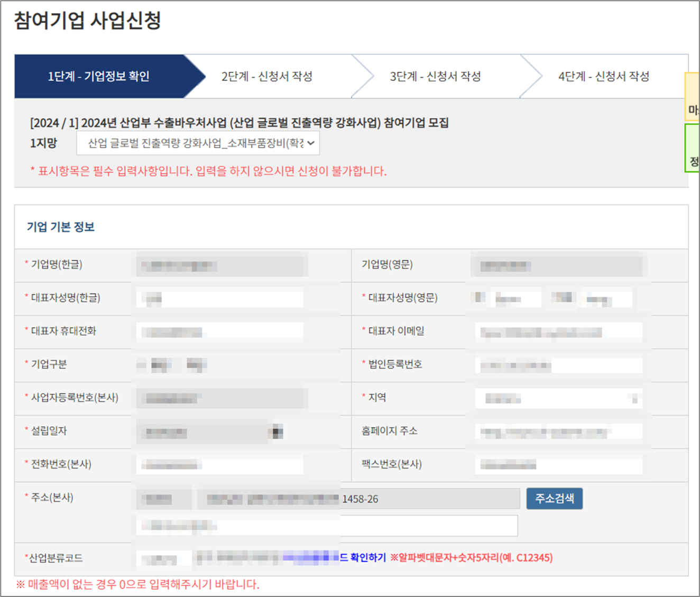Screen dimensions: 700x597
Task: Click the 기업 기본 정보 section heading
Action: (61, 227)
